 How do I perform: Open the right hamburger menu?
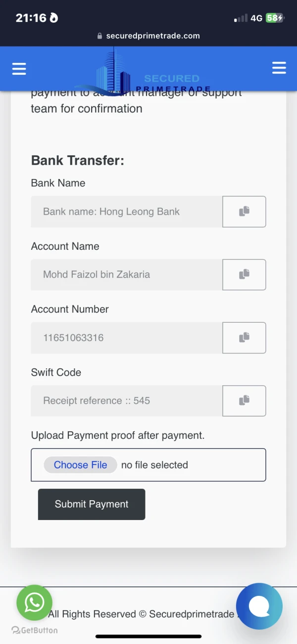pyautogui.click(x=279, y=68)
